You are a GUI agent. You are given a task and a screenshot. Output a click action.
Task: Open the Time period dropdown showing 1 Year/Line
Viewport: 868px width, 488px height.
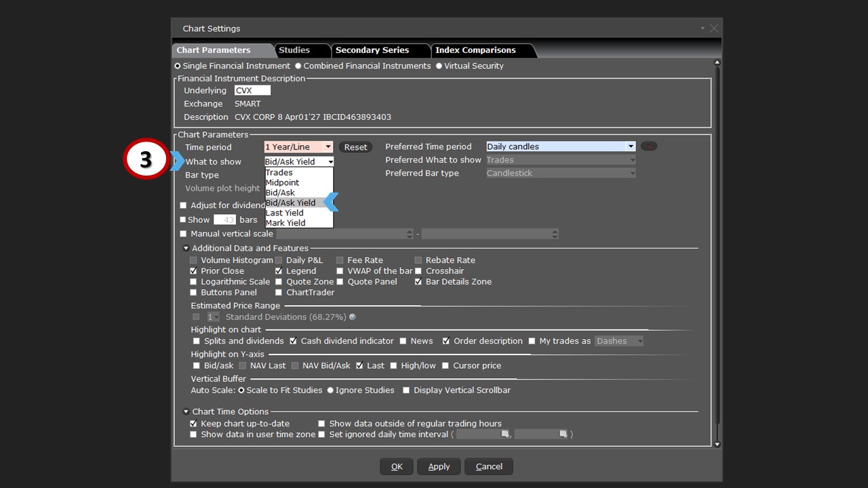pos(328,146)
